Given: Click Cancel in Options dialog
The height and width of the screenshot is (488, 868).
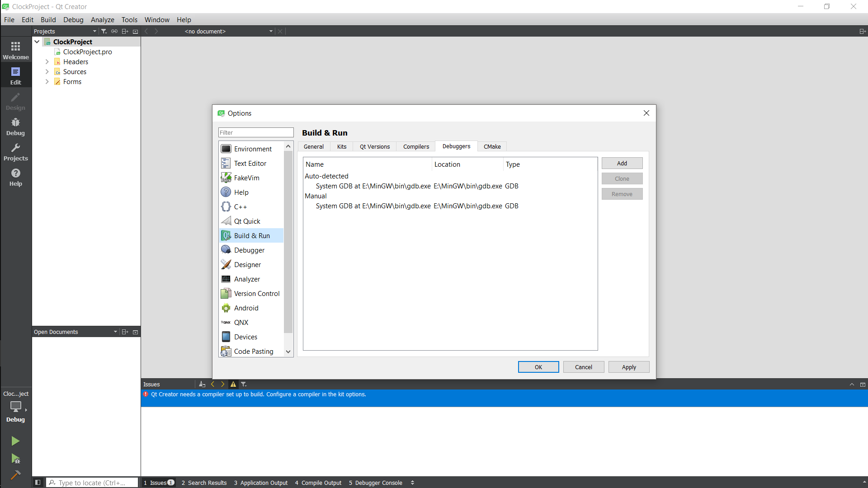Looking at the screenshot, I should coord(584,367).
